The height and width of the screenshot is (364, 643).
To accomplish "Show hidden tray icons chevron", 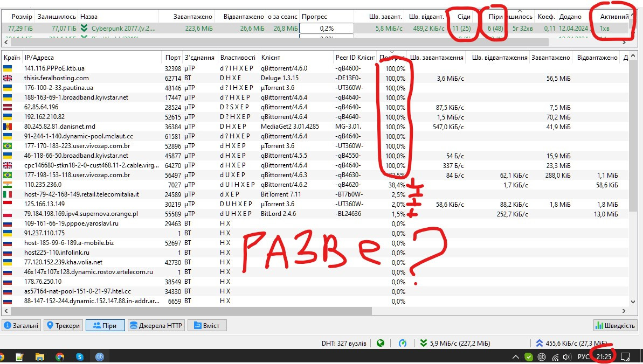I will (516, 356).
